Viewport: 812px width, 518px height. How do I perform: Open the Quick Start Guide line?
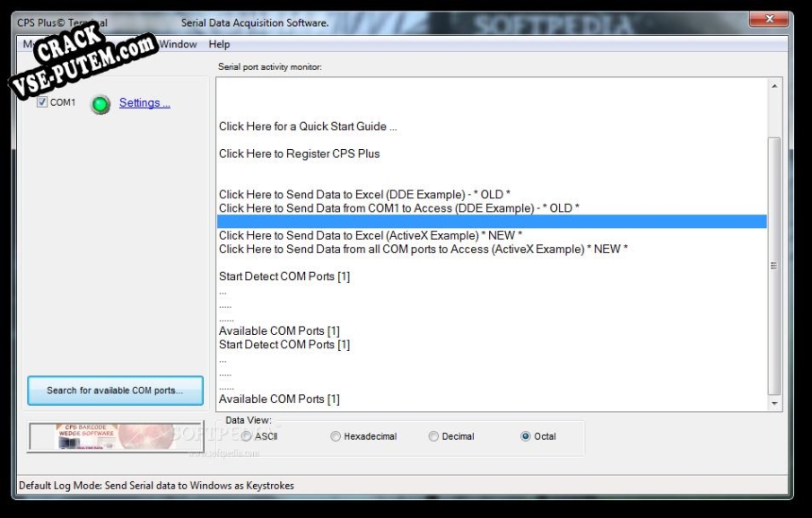click(308, 127)
